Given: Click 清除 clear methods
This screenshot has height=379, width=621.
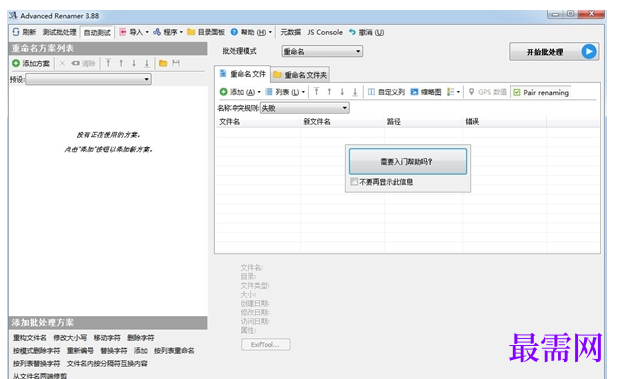Looking at the screenshot, I should pos(84,63).
